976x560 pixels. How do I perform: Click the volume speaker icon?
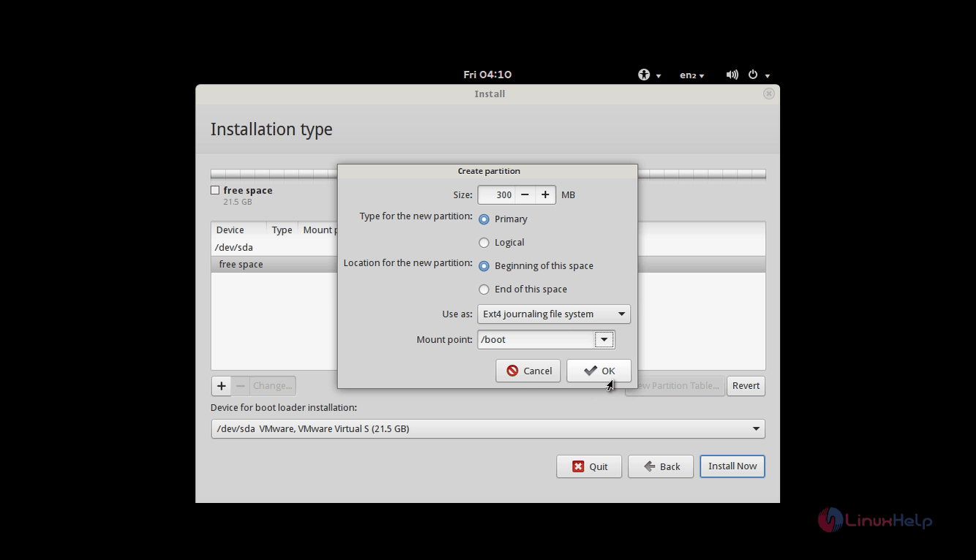point(732,75)
